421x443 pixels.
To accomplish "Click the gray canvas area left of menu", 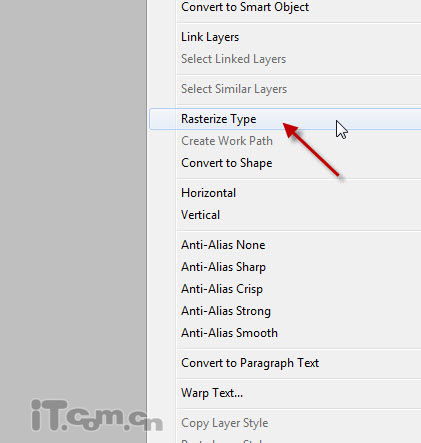I will 73,200.
